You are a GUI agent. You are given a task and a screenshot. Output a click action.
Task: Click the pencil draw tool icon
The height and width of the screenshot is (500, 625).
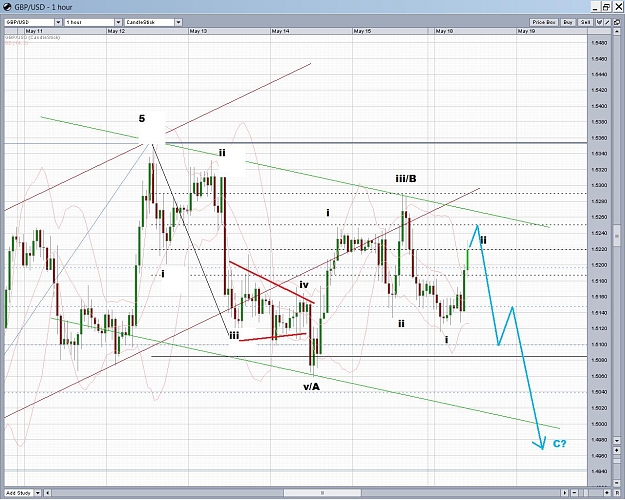607,22
